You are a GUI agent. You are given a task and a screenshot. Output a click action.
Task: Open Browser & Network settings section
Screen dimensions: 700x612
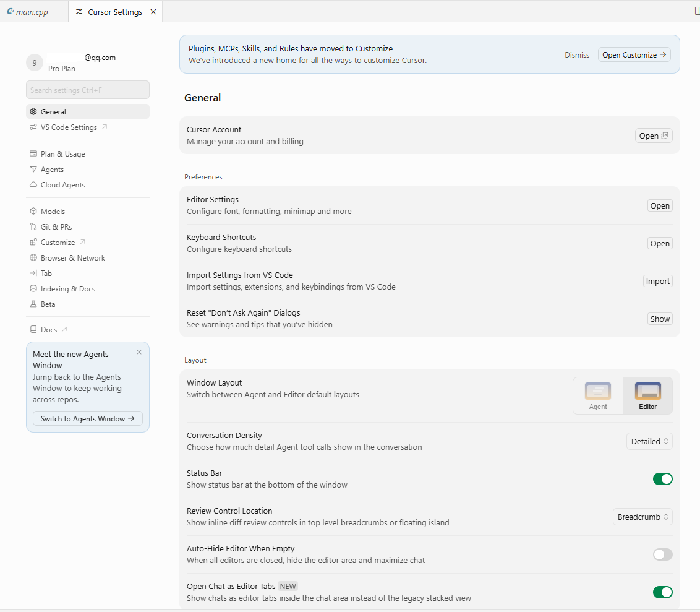point(88,258)
